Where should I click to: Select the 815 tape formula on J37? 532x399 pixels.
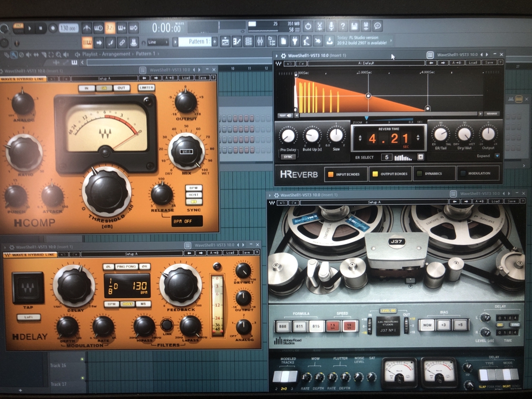tap(316, 326)
